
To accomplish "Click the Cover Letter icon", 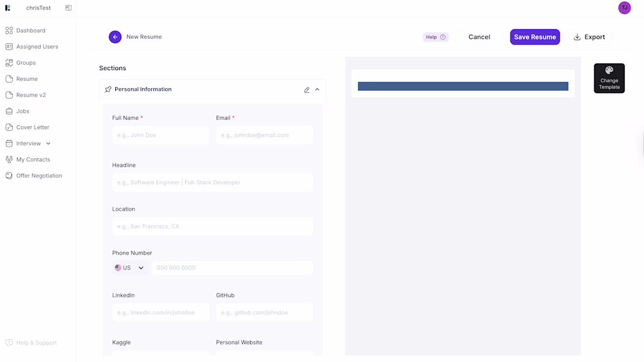I will pos(9,127).
